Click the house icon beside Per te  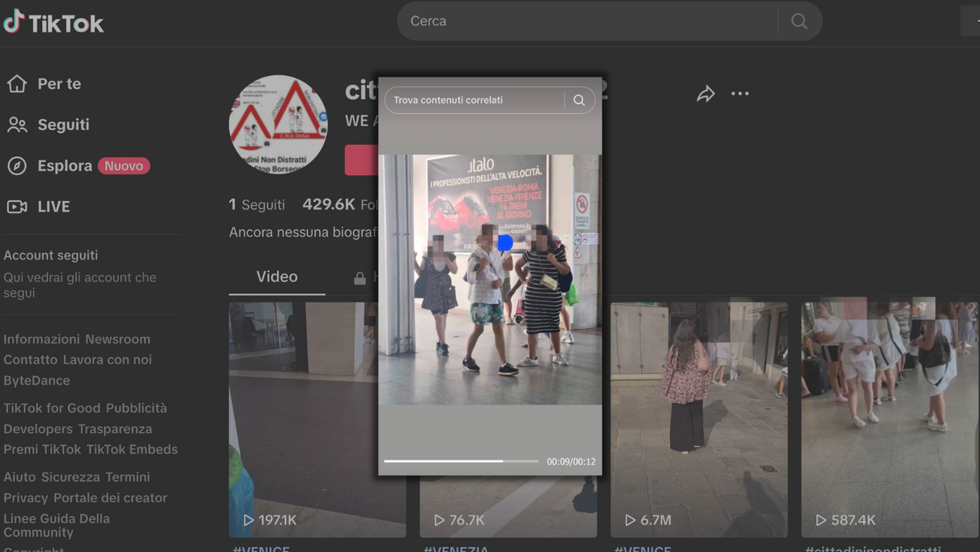tap(17, 83)
